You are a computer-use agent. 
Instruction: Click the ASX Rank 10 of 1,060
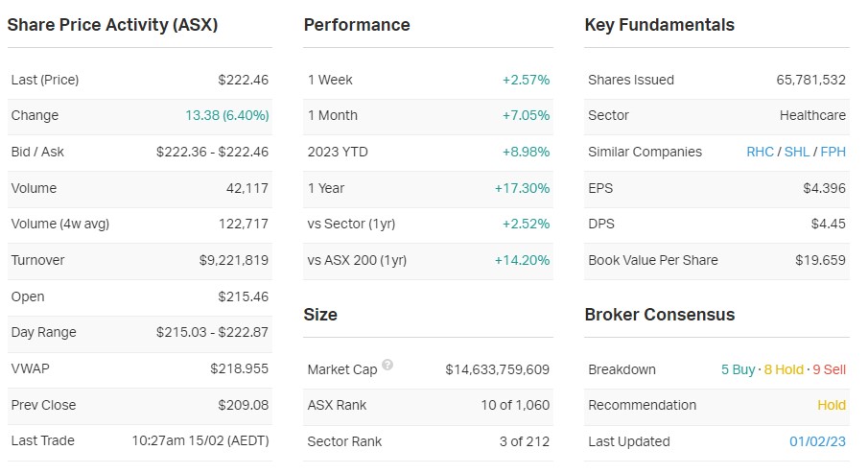(515, 405)
